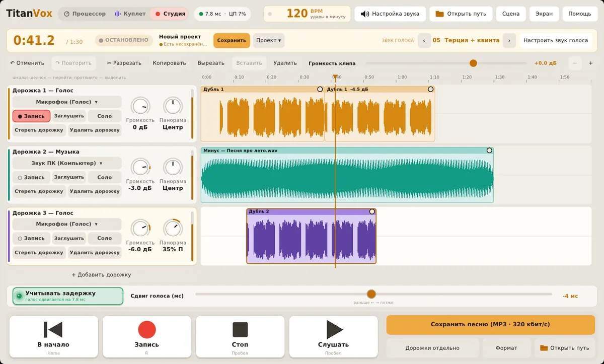Cut the clip using Разрезать
The width and height of the screenshot is (604, 364).
(x=124, y=63)
